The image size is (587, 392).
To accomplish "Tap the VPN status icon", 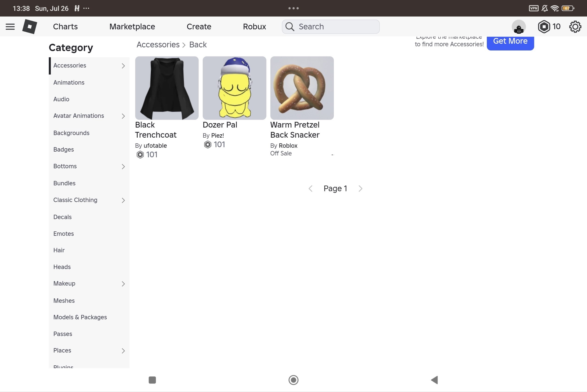I will click(x=534, y=8).
